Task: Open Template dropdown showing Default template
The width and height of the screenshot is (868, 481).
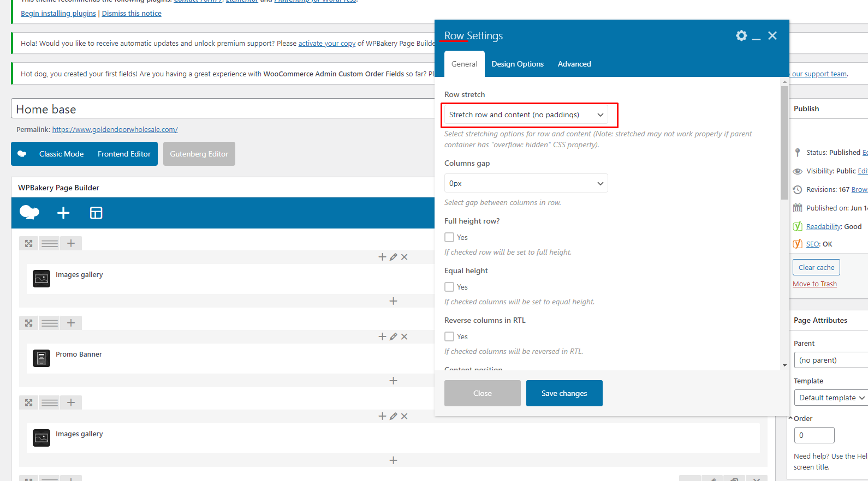Action: pyautogui.click(x=831, y=398)
